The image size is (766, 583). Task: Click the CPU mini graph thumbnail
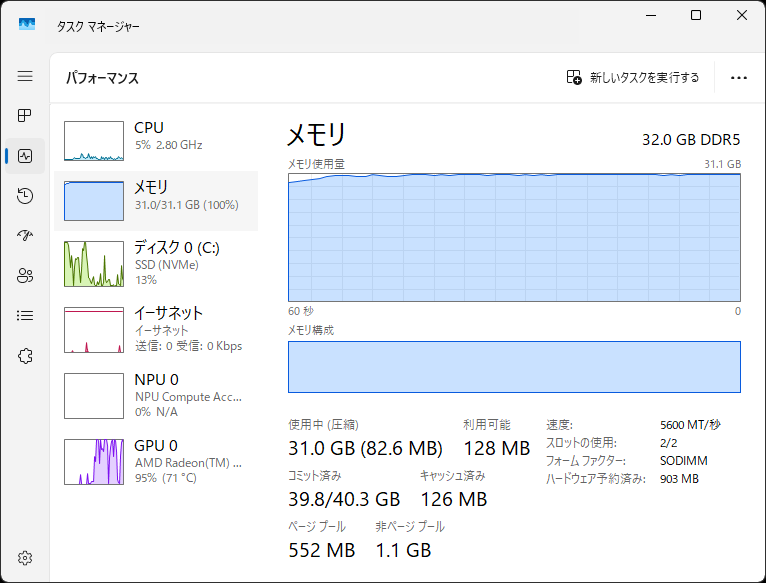coord(94,141)
